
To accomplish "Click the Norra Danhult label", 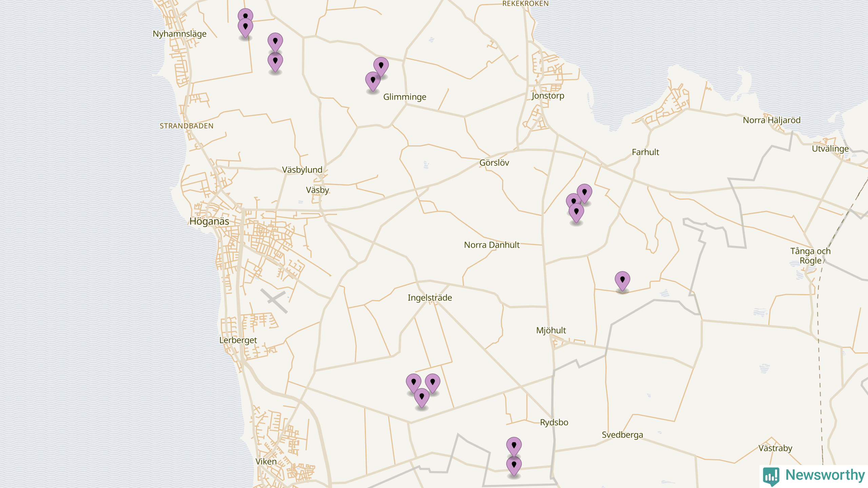I will [492, 245].
